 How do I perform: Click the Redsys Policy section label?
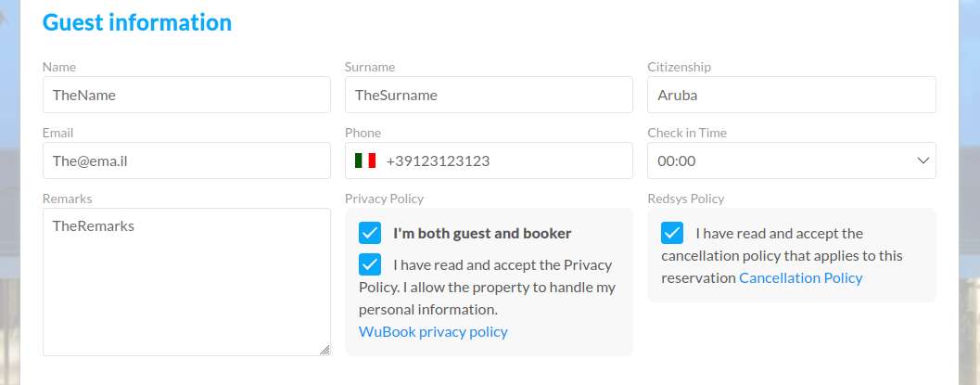(x=685, y=199)
